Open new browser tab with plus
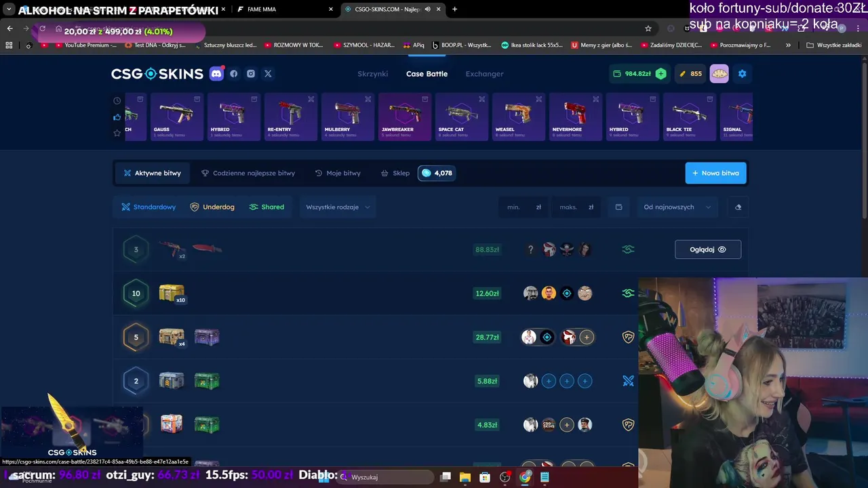Screen dimensions: 868x488 454,9
